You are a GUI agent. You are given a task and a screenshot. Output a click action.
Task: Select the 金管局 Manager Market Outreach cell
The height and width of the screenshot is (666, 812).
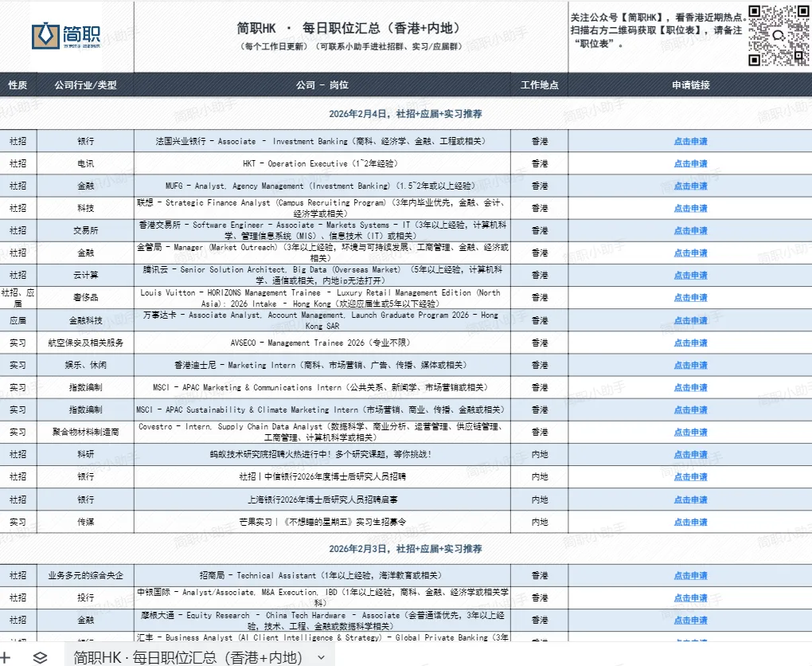322,253
